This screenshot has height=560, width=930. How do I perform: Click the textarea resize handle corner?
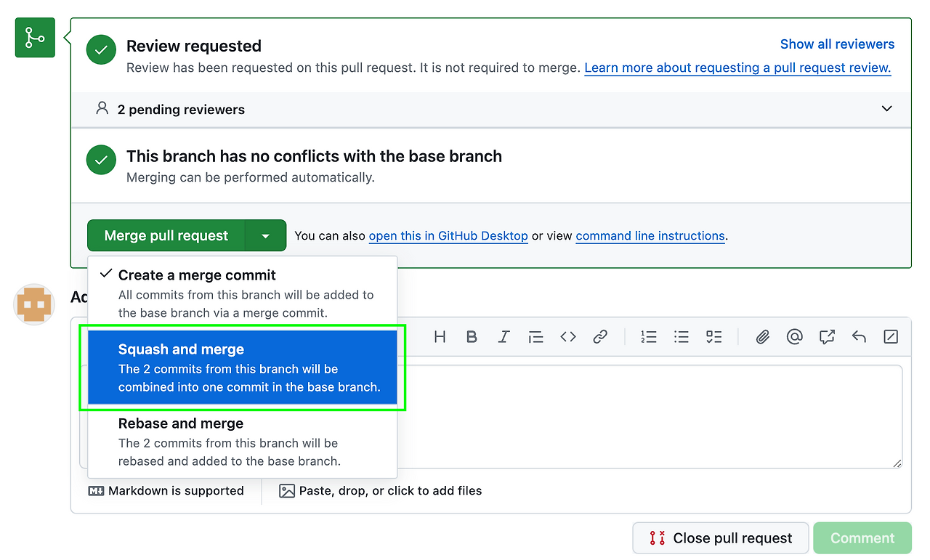897,463
